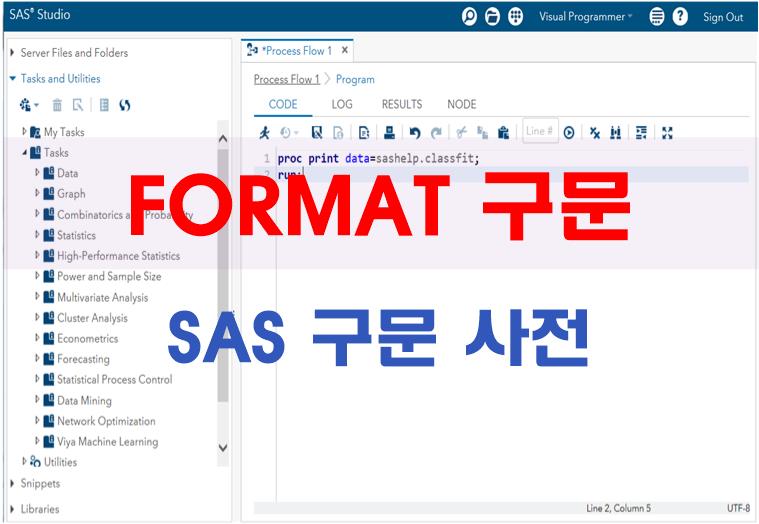
Task: Open Find and Replace binoculars icon
Action: pos(616,132)
